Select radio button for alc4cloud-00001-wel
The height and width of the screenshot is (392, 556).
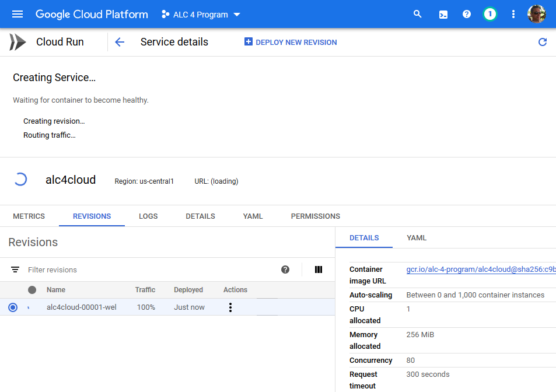pos(13,307)
